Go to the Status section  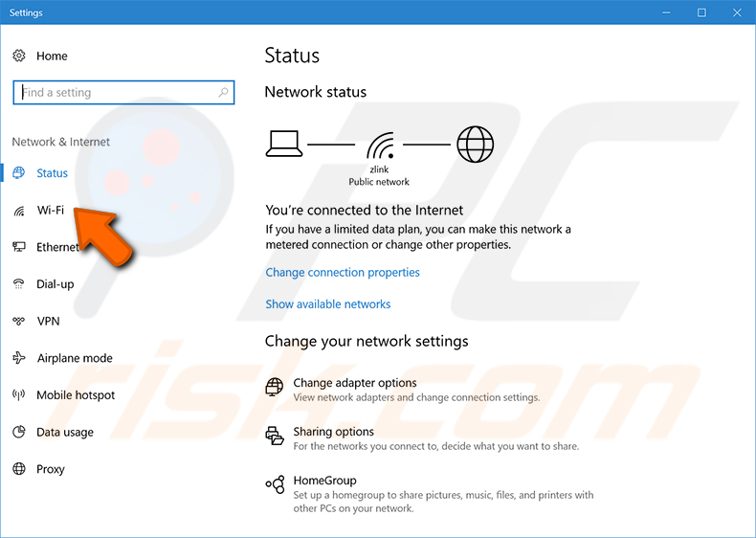pos(52,173)
